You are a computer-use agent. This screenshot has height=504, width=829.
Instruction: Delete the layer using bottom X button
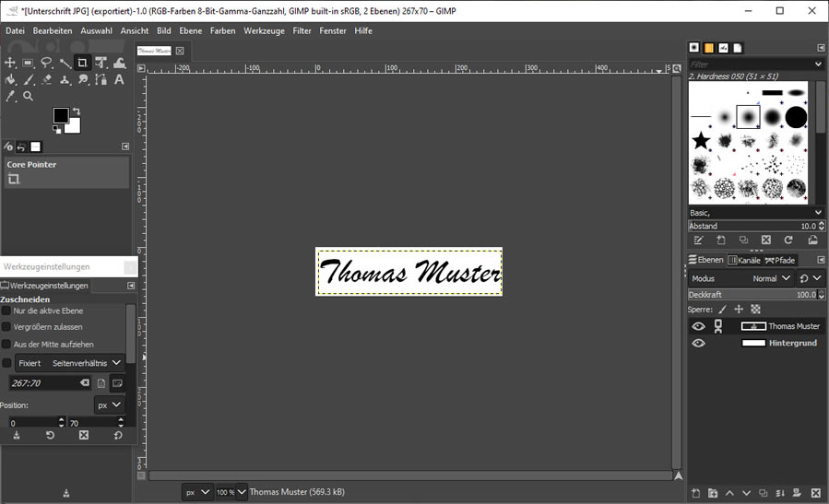[815, 493]
